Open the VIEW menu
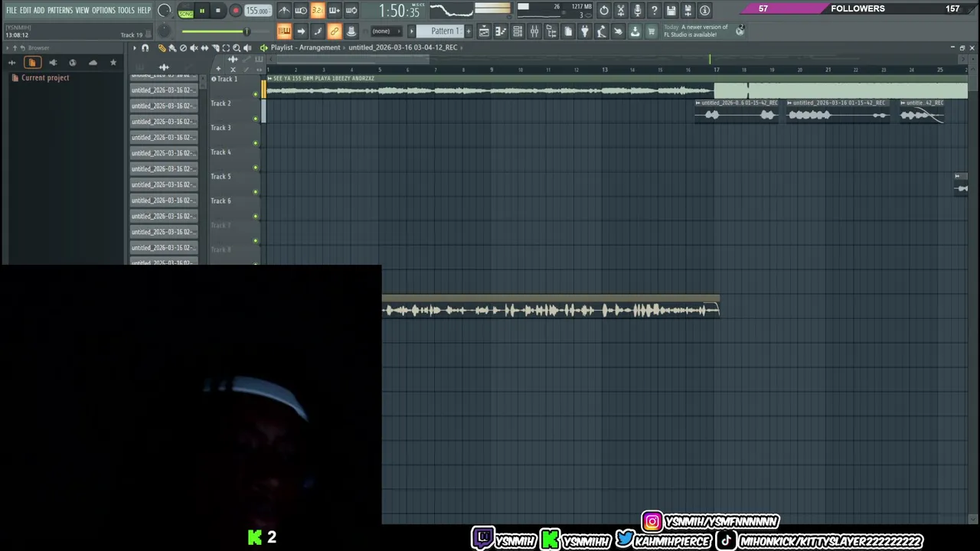The height and width of the screenshot is (551, 980). [x=82, y=10]
